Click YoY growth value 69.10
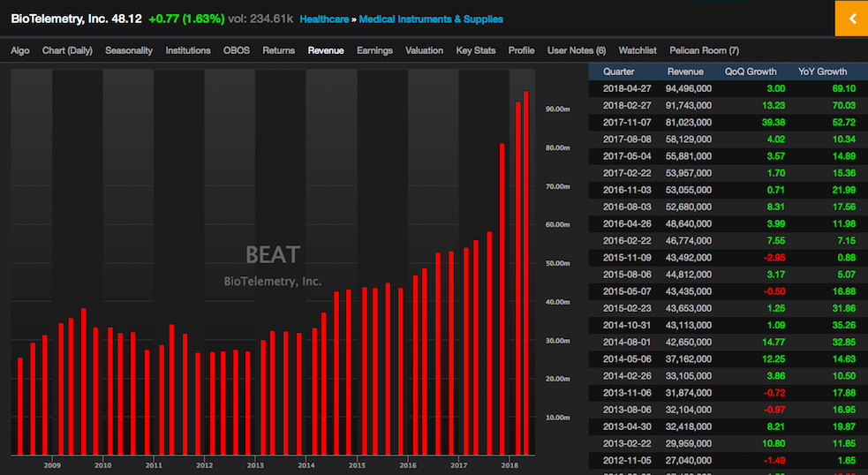The height and width of the screenshot is (475, 868). [843, 88]
